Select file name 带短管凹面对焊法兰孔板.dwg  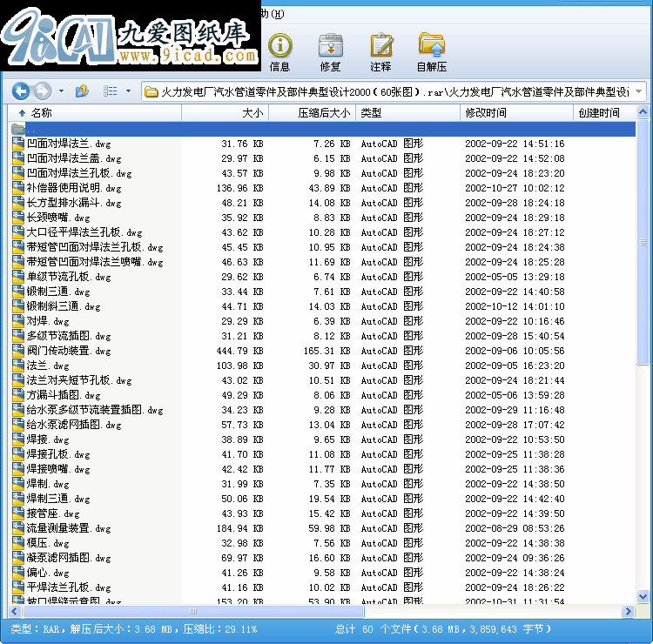pos(95,247)
